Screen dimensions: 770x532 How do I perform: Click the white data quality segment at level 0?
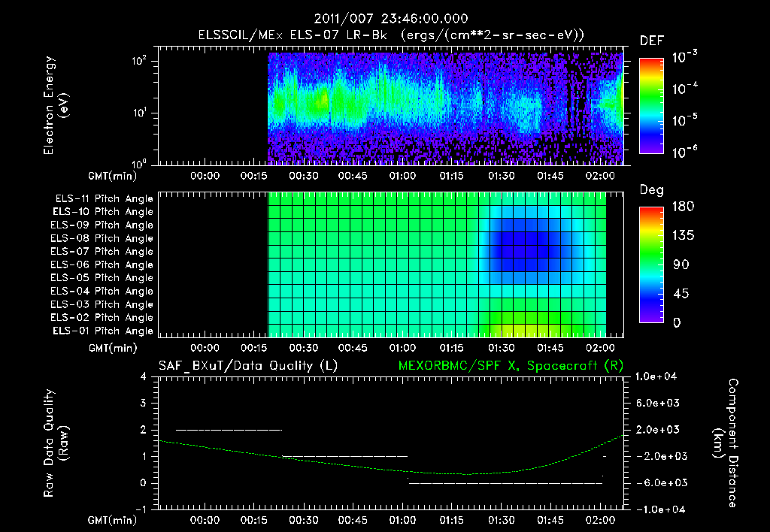pos(506,483)
